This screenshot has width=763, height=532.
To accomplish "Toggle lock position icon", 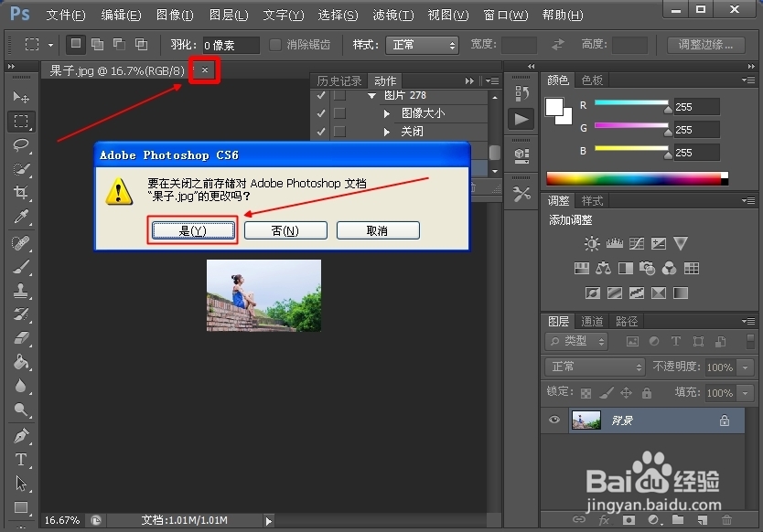I will tap(626, 393).
